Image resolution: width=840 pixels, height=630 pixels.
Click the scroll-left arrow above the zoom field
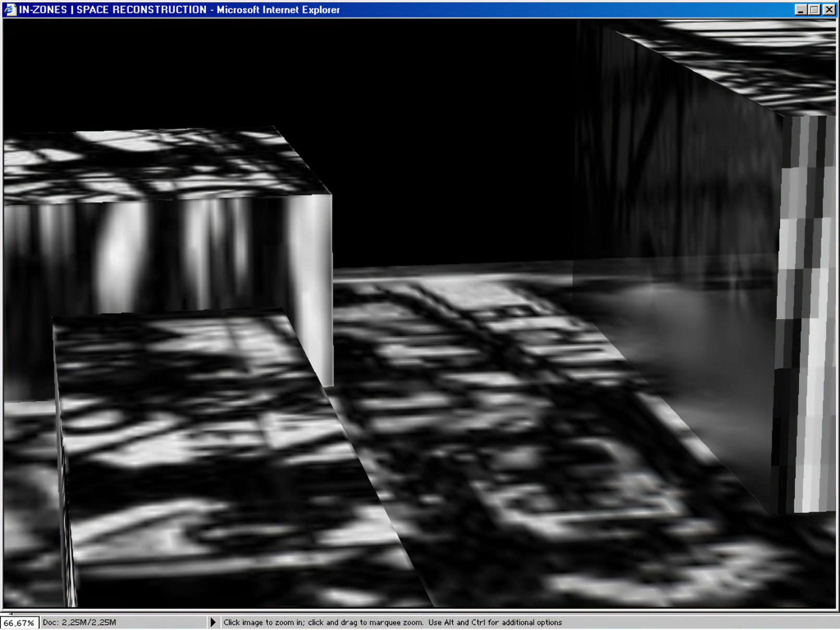(x=10, y=613)
